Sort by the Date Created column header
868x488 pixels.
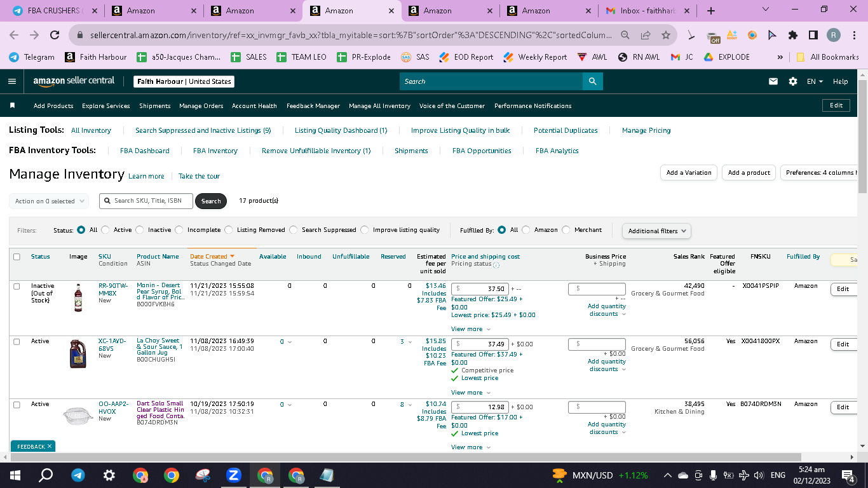pyautogui.click(x=212, y=257)
